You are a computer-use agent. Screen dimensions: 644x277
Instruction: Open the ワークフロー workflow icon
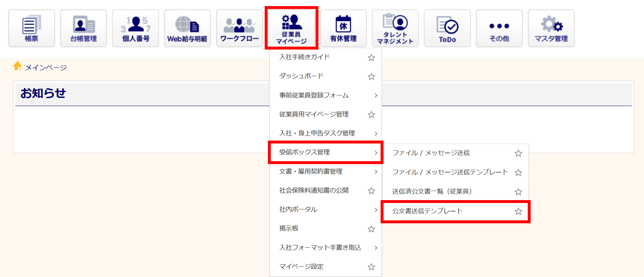239,28
